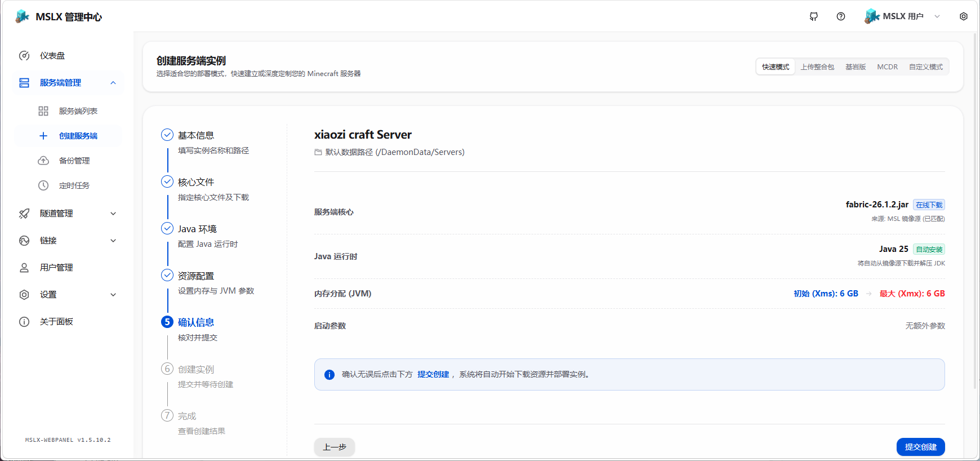Image resolution: width=980 pixels, height=461 pixels.
Task: Select the 服务端列表 grid icon
Action: tap(43, 111)
